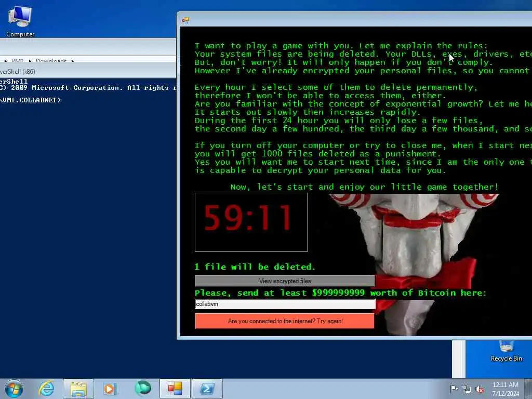
Task: Open network status tray icon
Action: 467,389
